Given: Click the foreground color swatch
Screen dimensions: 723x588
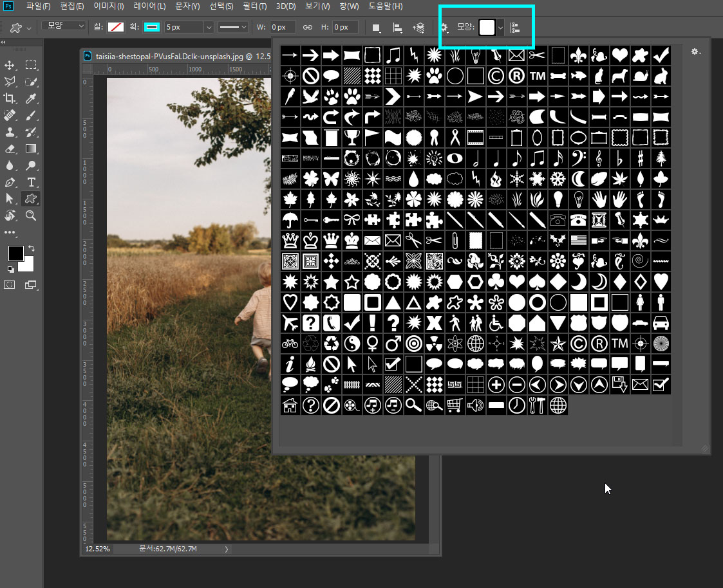Looking at the screenshot, I should [x=15, y=253].
